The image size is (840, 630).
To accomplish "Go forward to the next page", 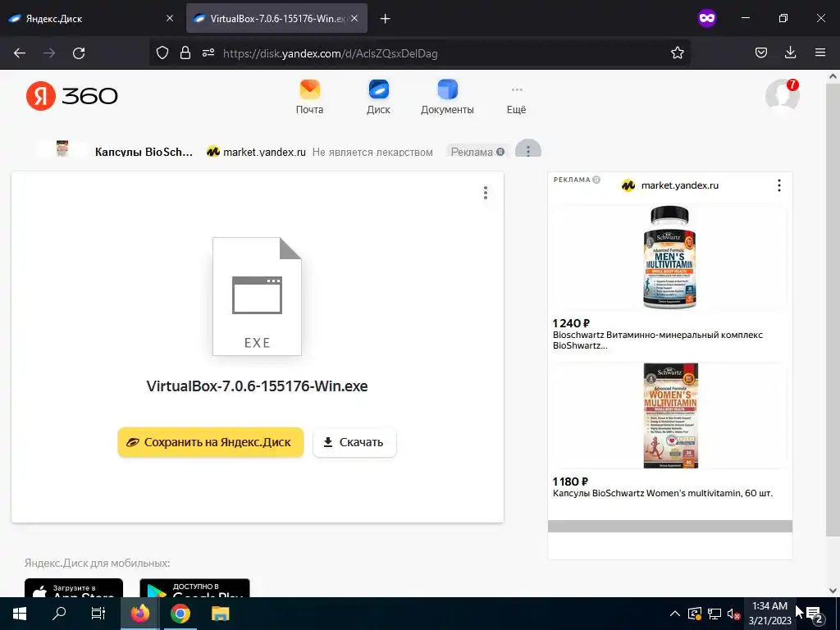I will [49, 53].
